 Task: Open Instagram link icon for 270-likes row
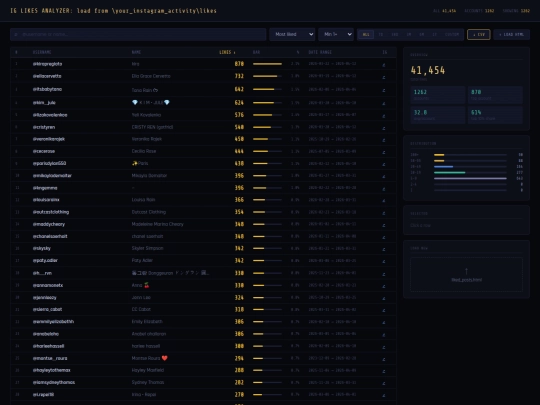(384, 395)
